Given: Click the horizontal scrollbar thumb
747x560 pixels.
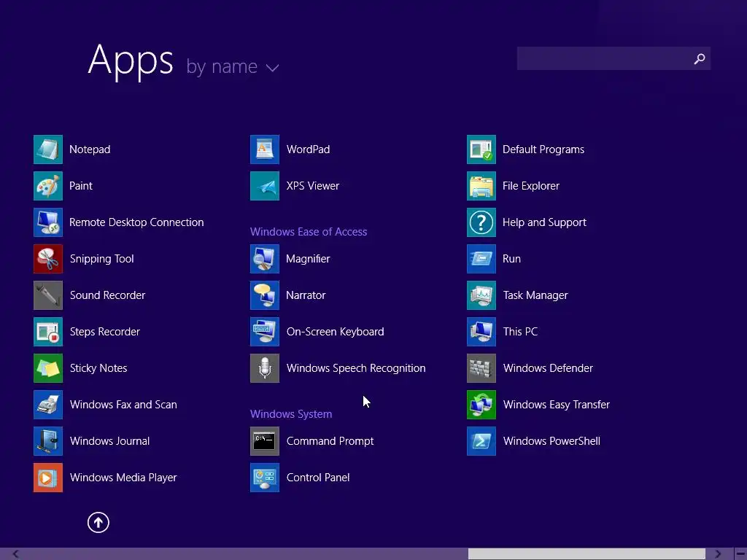Looking at the screenshot, I should point(587,554).
